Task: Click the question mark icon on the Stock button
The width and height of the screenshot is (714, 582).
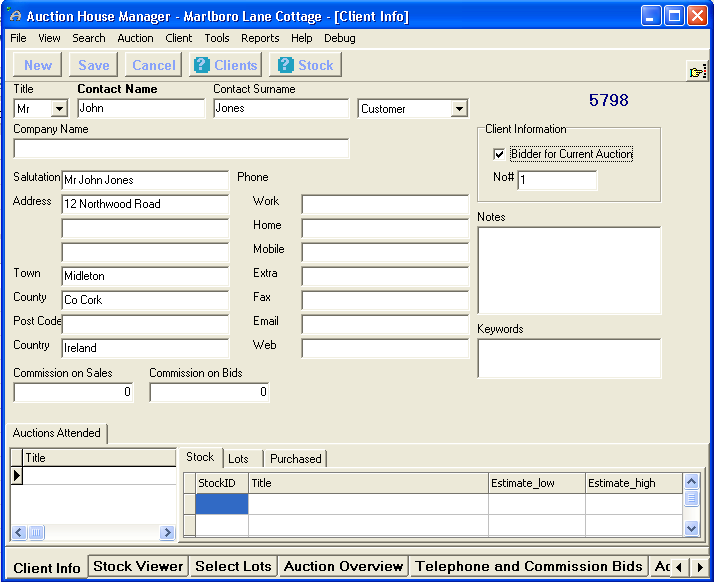Action: click(x=286, y=65)
